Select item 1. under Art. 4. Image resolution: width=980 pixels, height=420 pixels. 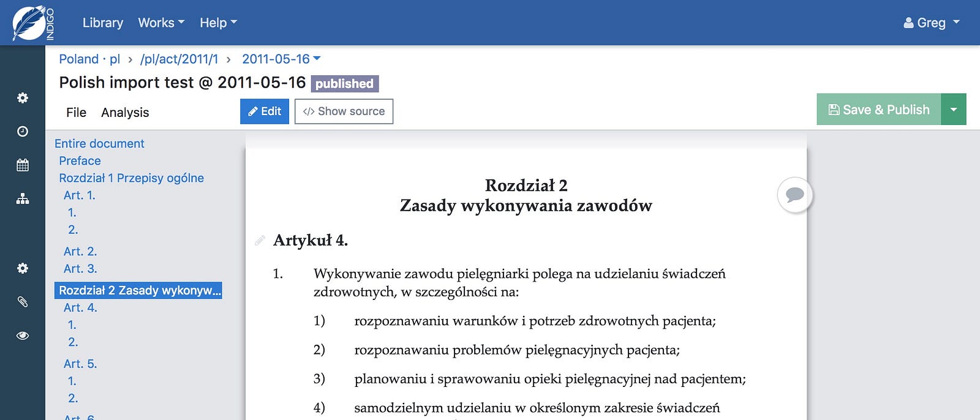(x=72, y=324)
